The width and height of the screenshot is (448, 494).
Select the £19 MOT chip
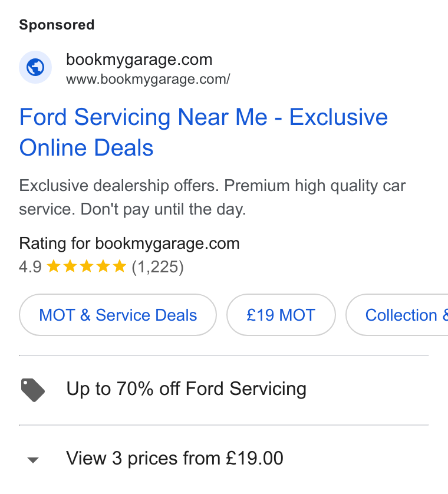[281, 315]
